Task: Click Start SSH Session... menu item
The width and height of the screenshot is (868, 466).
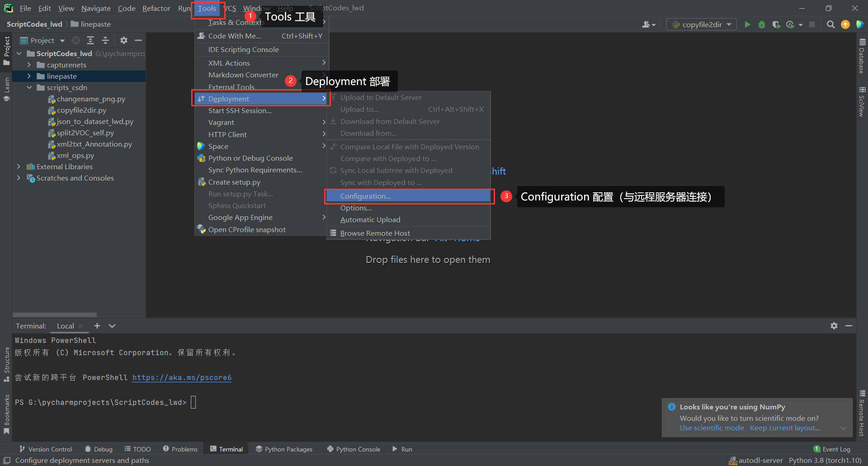Action: (x=261, y=110)
